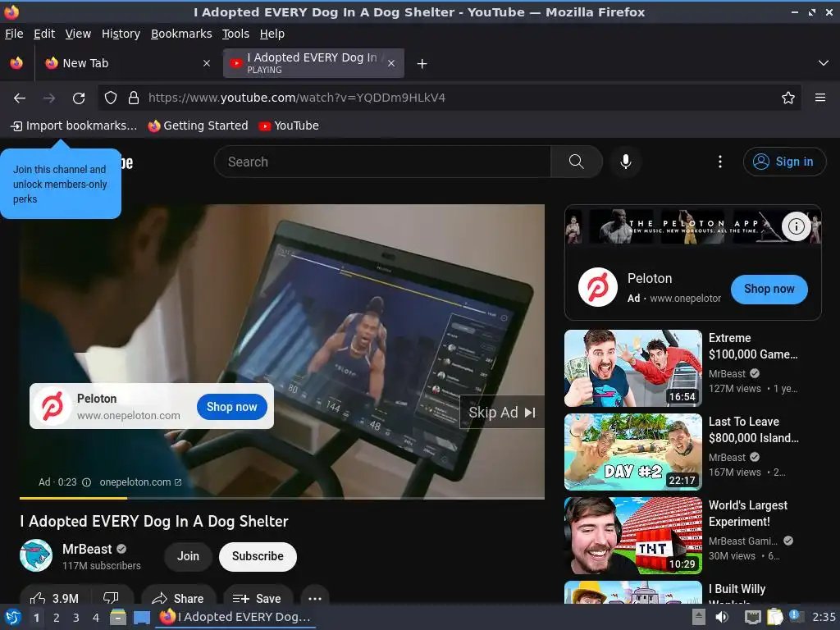
Task: Dislike the video with thumbs down
Action: click(x=112, y=598)
